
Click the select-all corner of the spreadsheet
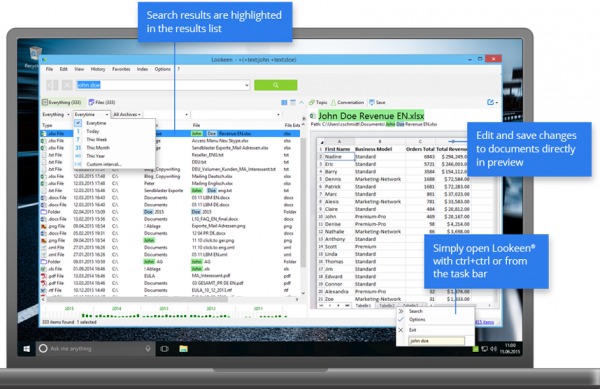pyautogui.click(x=321, y=142)
